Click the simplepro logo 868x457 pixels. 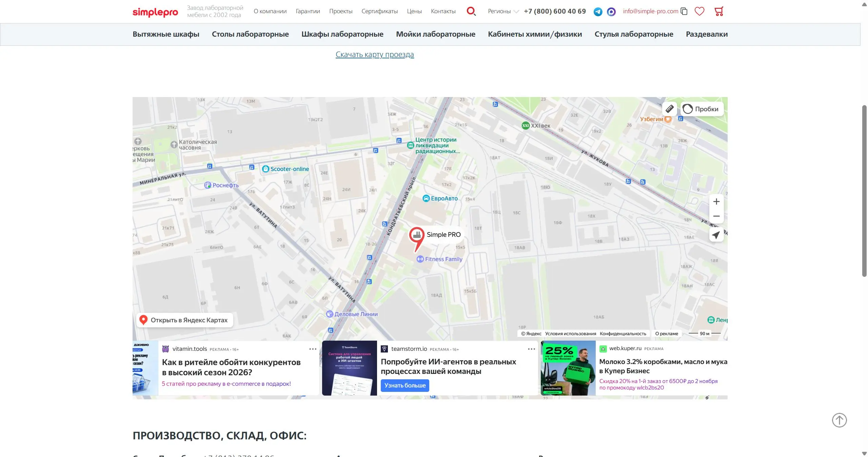(155, 12)
